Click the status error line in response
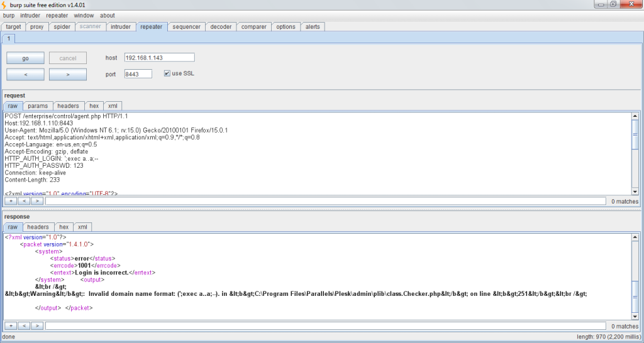 click(x=83, y=258)
